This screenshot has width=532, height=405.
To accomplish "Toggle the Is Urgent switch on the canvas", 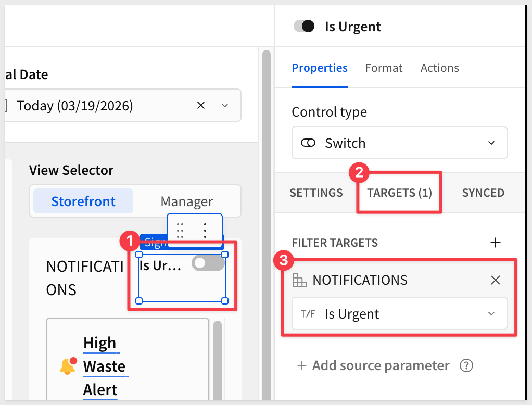I will [x=208, y=263].
